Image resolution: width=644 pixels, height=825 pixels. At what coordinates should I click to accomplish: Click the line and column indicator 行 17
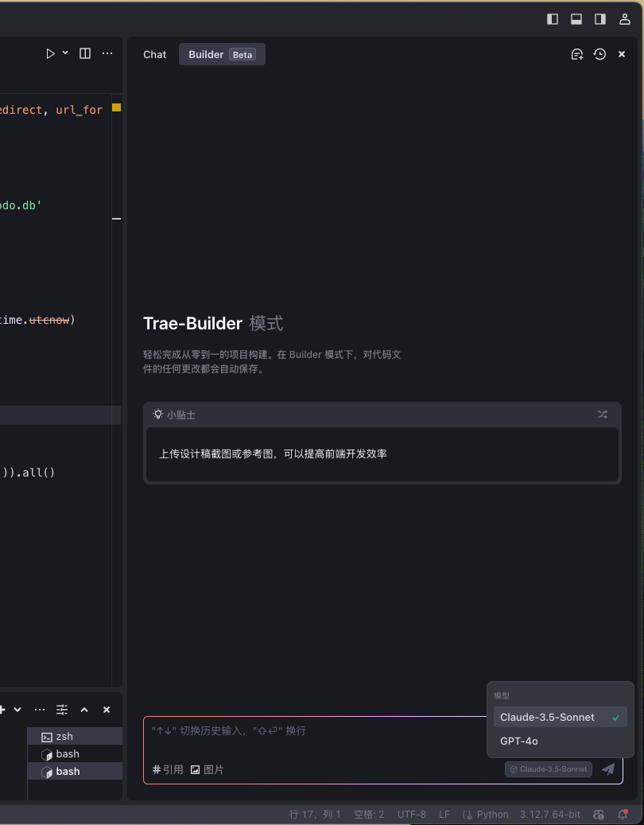[x=315, y=815]
